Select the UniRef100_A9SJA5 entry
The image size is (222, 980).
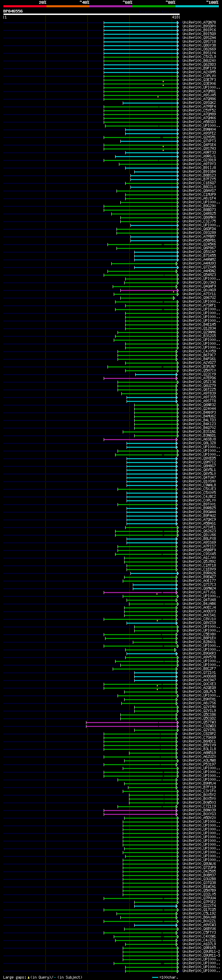coord(199,95)
